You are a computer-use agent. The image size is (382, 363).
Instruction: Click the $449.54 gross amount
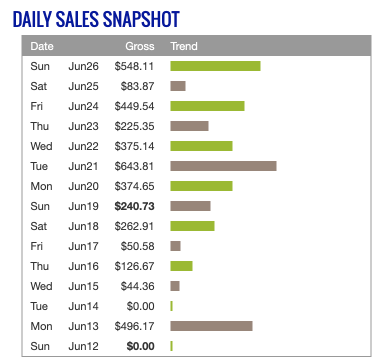pos(134,106)
